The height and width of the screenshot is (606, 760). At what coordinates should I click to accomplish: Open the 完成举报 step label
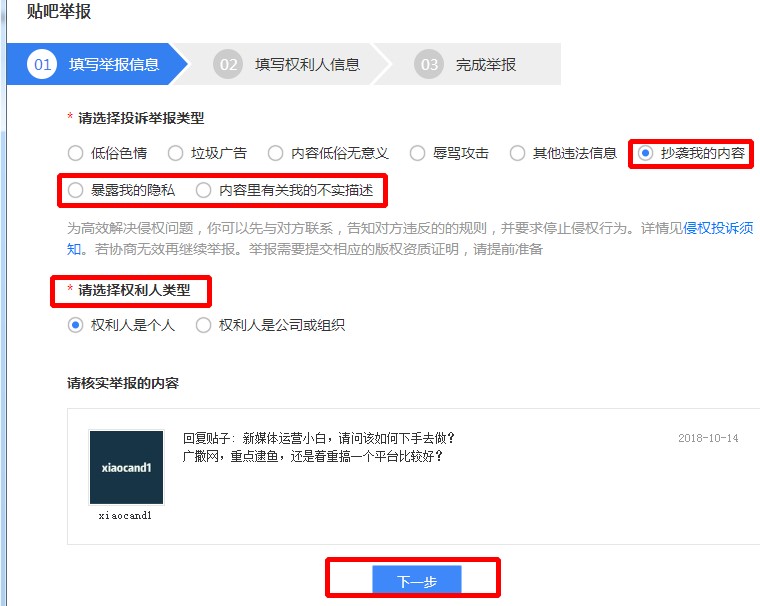486,65
